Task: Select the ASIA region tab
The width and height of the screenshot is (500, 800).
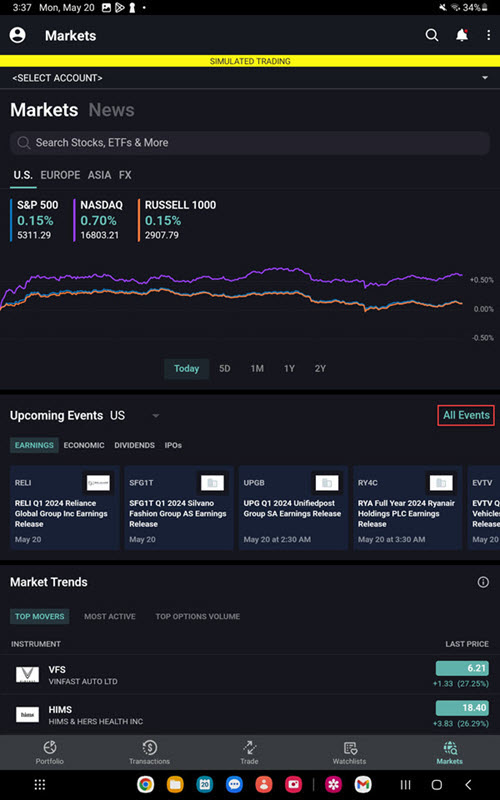Action: point(99,175)
